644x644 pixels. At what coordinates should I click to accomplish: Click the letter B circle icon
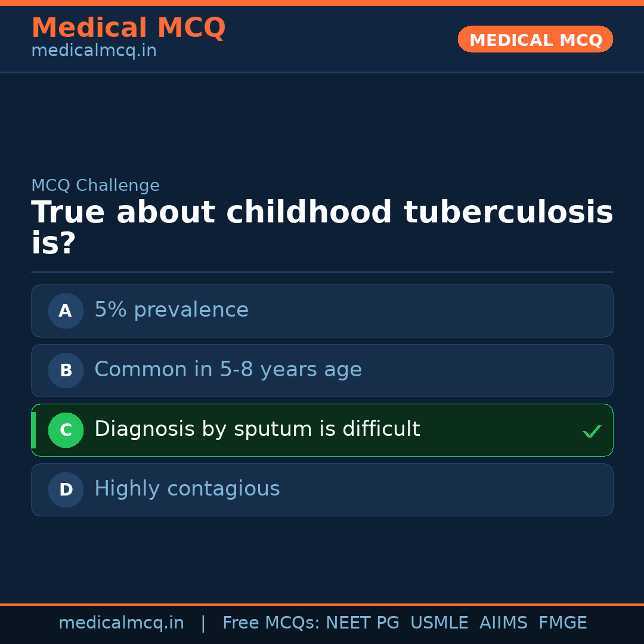(66, 370)
